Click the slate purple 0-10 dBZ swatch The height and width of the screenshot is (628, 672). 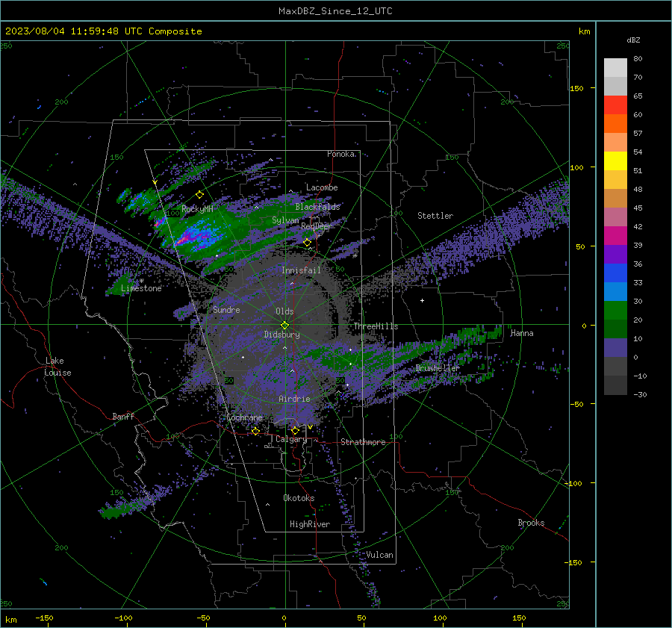tap(615, 348)
